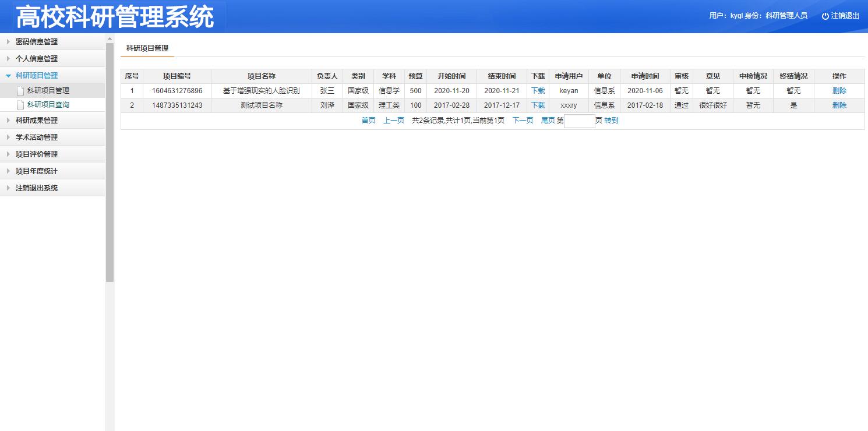This screenshot has width=868, height=431.
Task: Open the 注销退出系统 sidebar menu
Action: click(36, 188)
